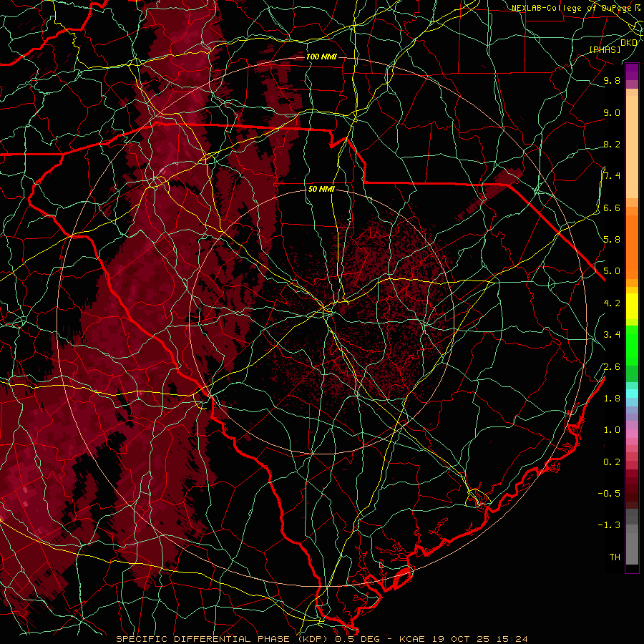Click the 5.8 legend value

(612, 240)
